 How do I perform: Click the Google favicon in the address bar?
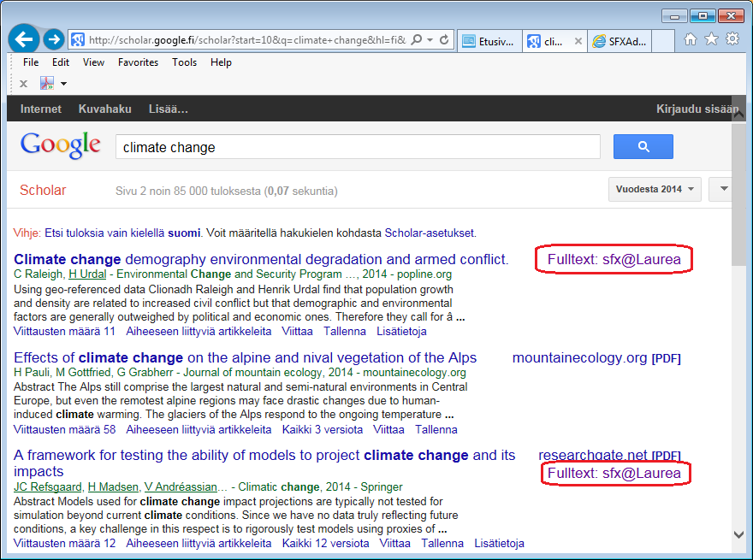tap(78, 40)
